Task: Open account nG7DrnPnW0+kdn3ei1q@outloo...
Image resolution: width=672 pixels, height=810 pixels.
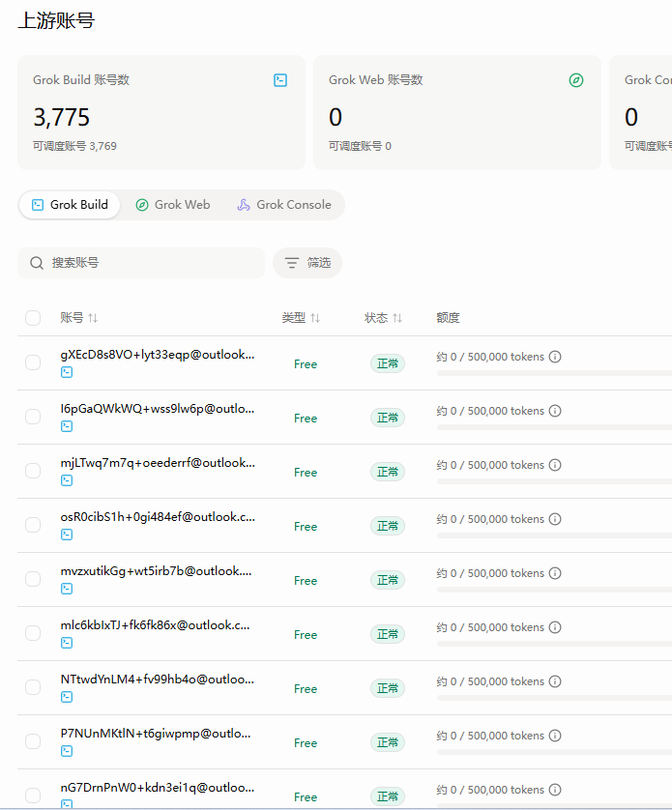Action: click(158, 788)
